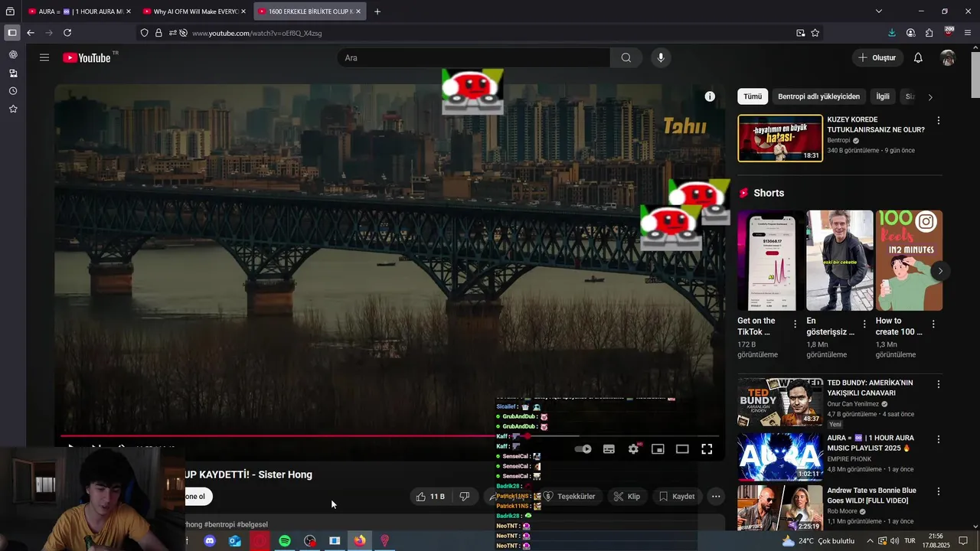Select the 'İlgili' filter chip
The height and width of the screenshot is (551, 980).
[x=883, y=96]
